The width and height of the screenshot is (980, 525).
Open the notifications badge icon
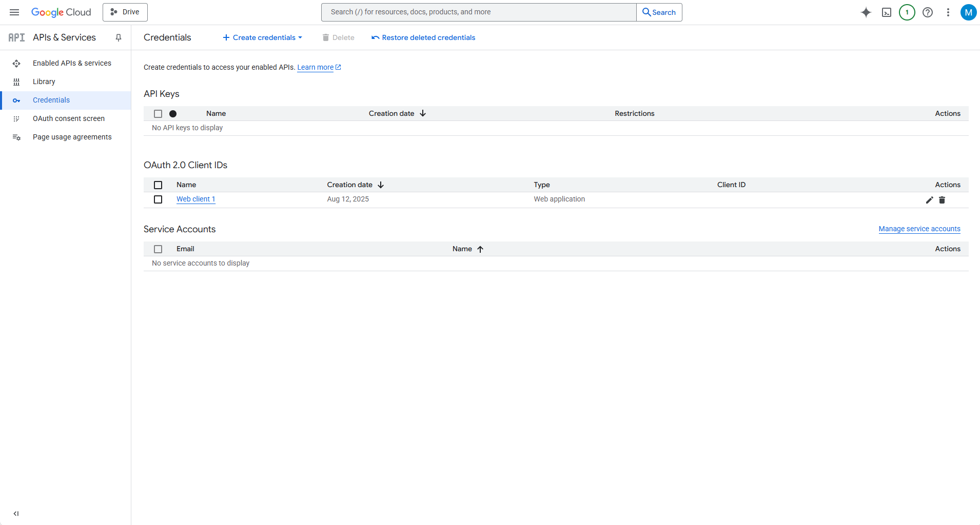coord(907,12)
